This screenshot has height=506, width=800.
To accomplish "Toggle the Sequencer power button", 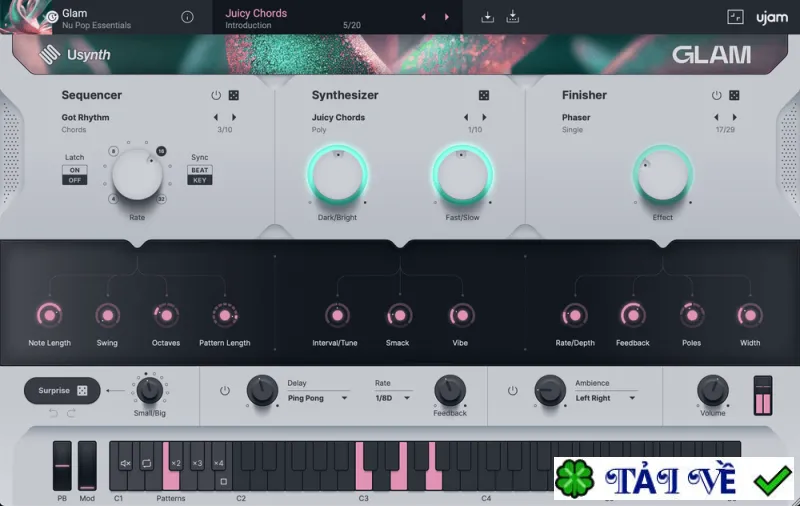I will (216, 95).
